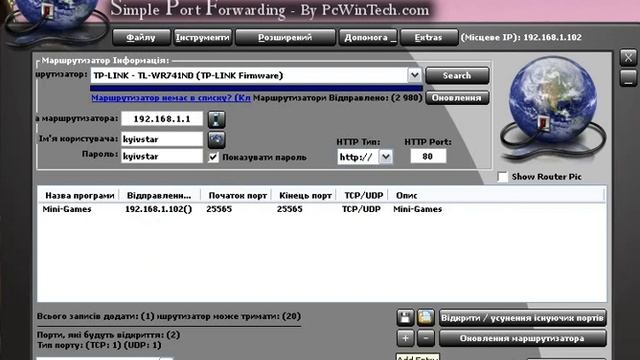This screenshot has width=640, height=360.
Task: Click the local IP 192.168.1.102 text
Action: [x=552, y=37]
